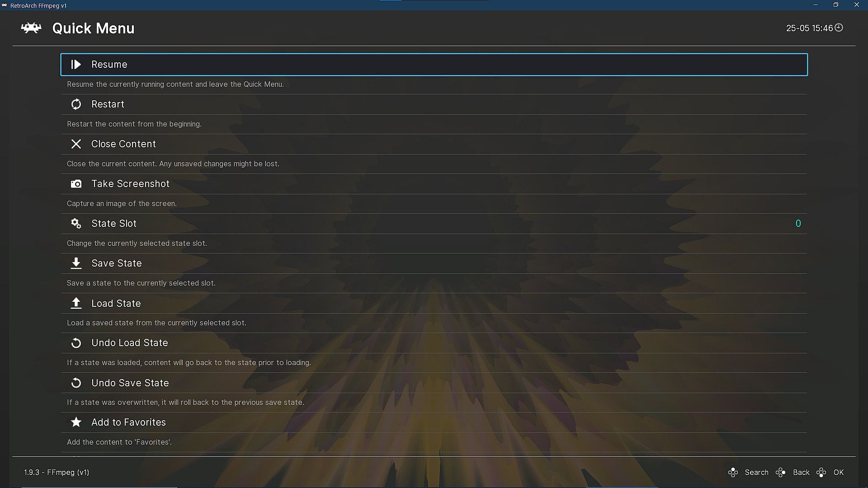Click the Quick Menu title text

93,28
